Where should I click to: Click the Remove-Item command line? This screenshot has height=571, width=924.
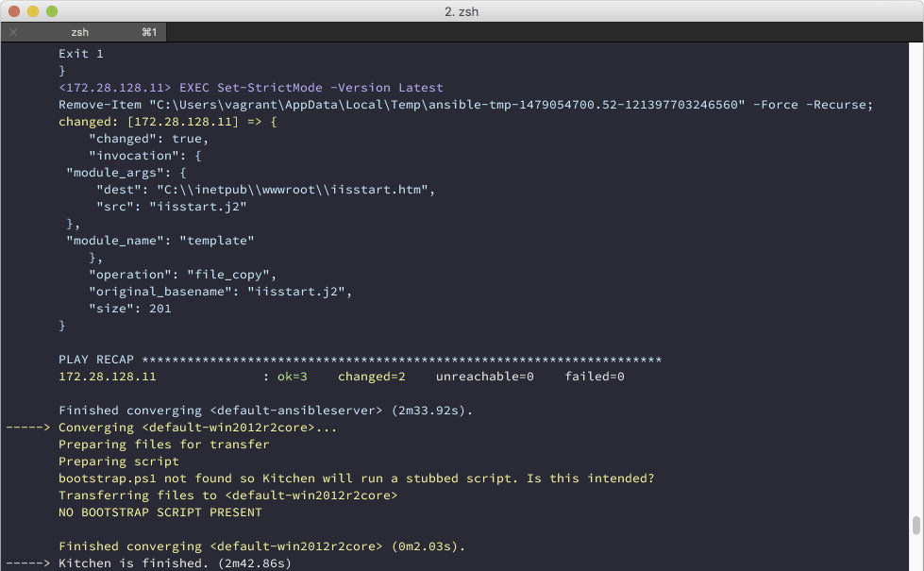click(465, 105)
